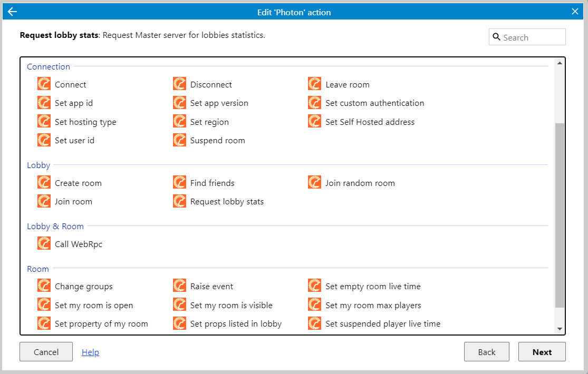Image resolution: width=588 pixels, height=374 pixels.
Task: Click the Join random room icon
Action: [314, 182]
